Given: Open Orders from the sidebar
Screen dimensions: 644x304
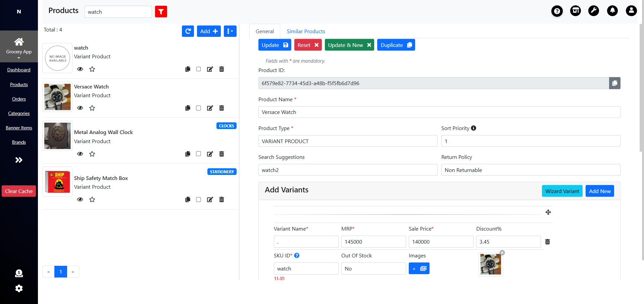Looking at the screenshot, I should click(x=19, y=99).
